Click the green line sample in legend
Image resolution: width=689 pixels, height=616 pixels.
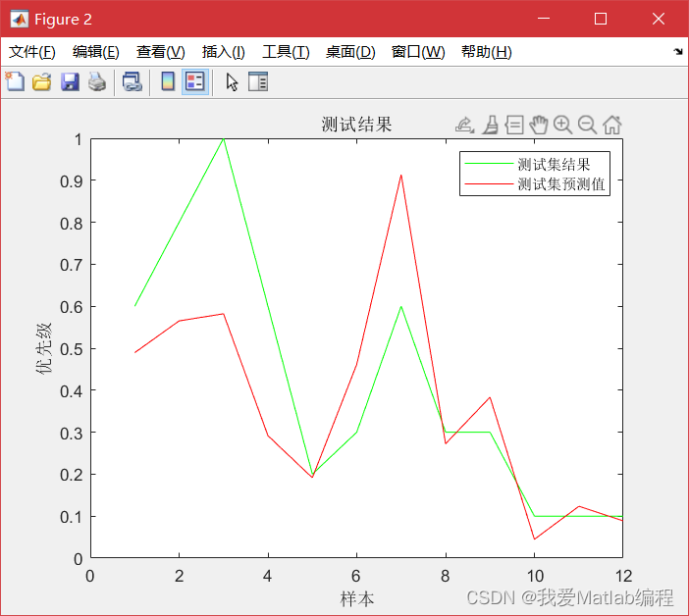[x=489, y=164]
